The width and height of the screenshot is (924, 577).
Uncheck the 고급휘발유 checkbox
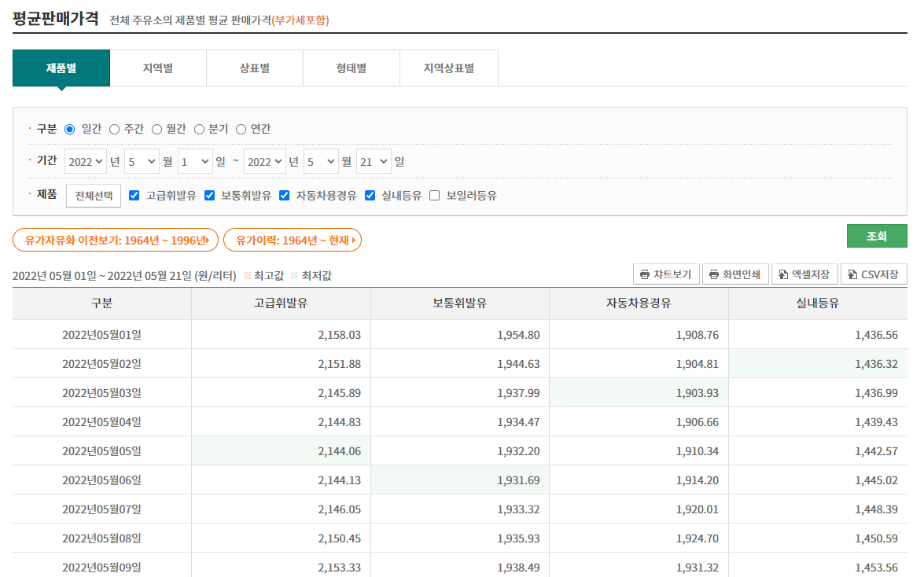tap(134, 196)
